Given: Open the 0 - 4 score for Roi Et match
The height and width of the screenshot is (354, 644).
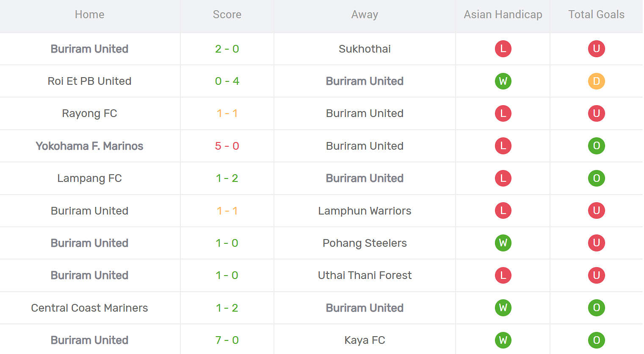Looking at the screenshot, I should tap(227, 81).
